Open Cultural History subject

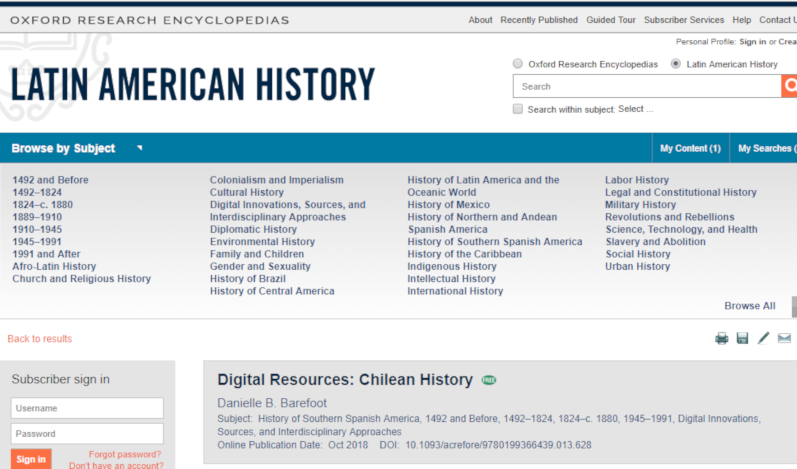[x=247, y=192]
